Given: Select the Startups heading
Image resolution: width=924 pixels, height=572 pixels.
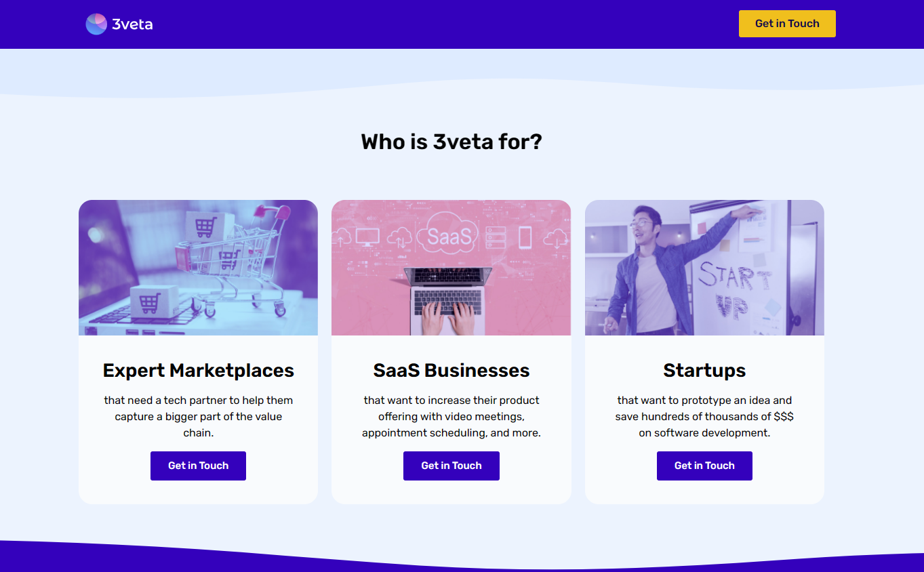Looking at the screenshot, I should 704,370.
